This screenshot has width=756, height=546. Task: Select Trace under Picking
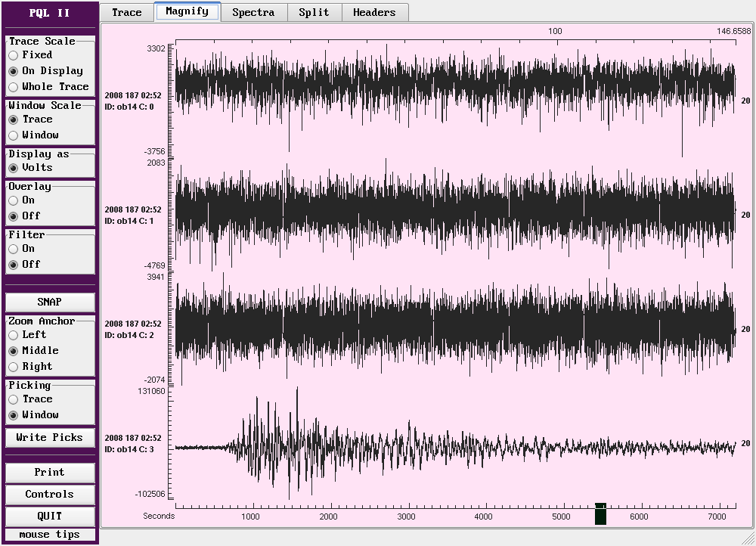pyautogui.click(x=14, y=399)
